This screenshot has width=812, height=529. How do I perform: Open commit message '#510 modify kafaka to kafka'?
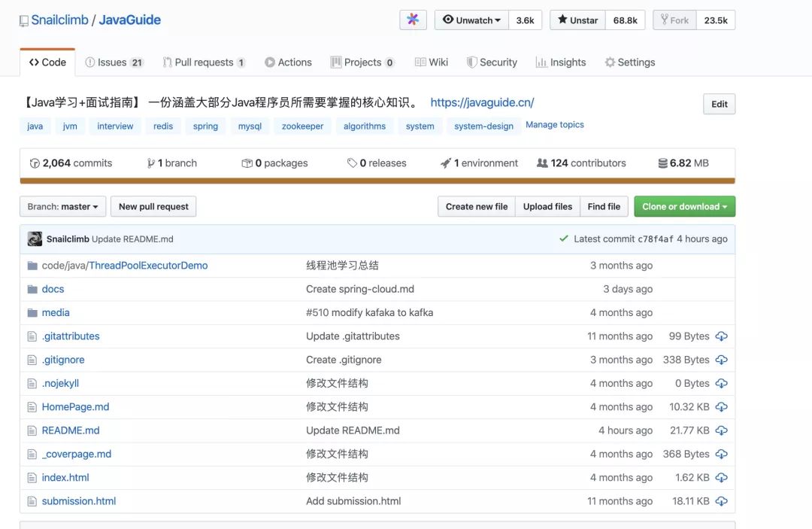click(x=370, y=313)
